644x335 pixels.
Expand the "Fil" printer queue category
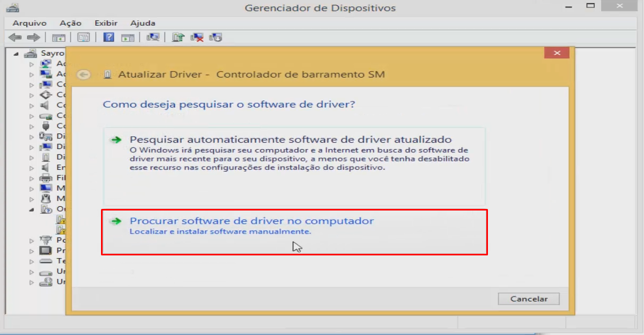32,178
